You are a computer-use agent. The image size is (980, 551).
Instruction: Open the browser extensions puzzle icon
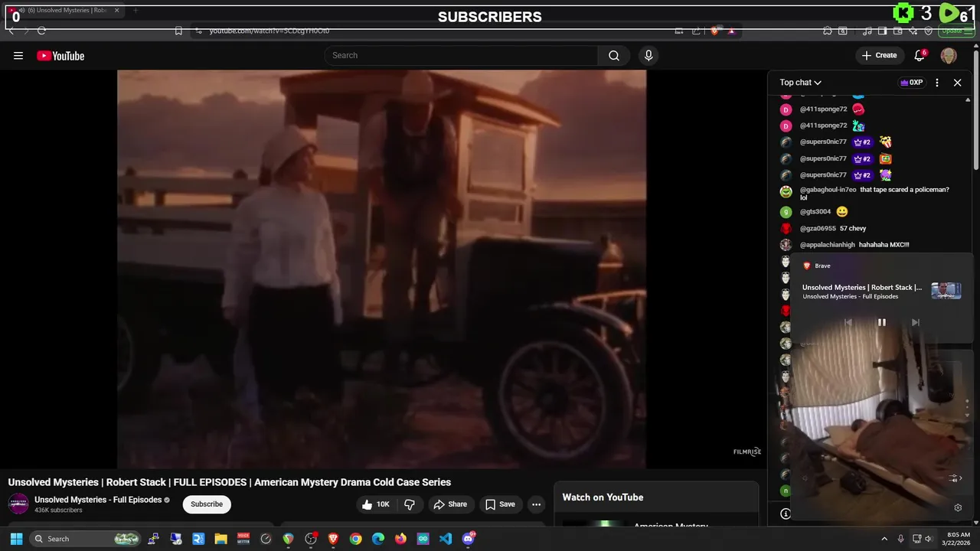(828, 31)
